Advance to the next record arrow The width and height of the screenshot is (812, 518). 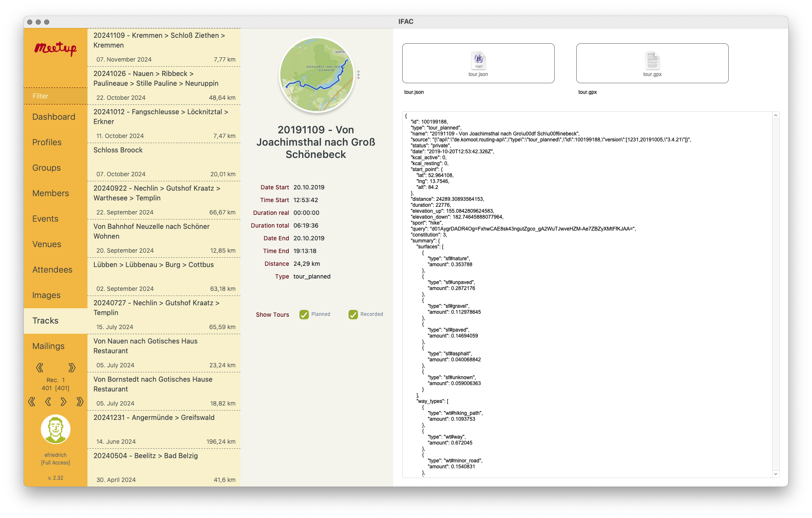[64, 402]
